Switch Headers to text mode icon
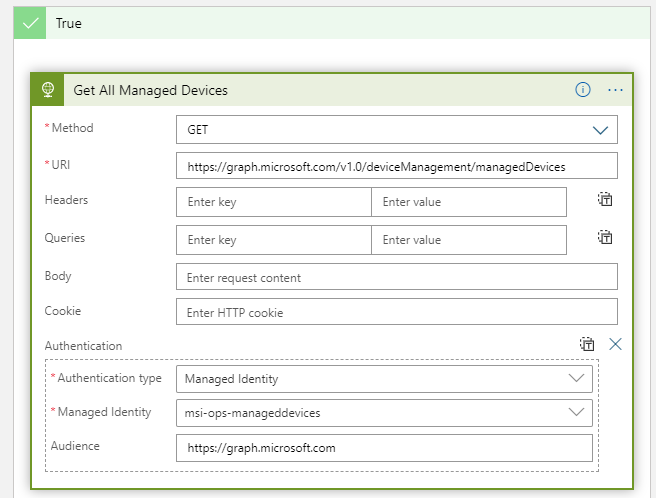656x498 pixels. click(605, 199)
